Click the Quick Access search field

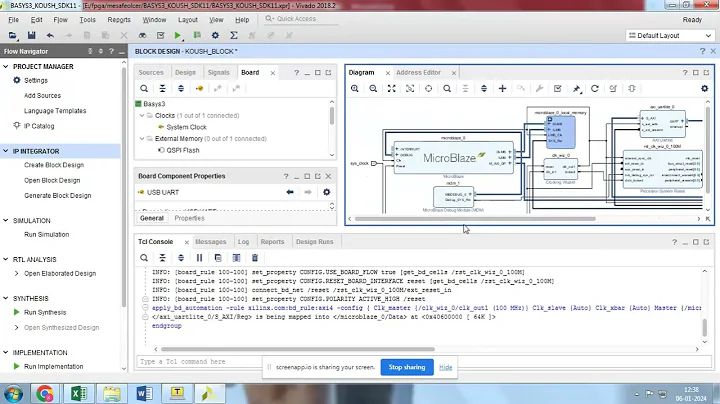301,19
